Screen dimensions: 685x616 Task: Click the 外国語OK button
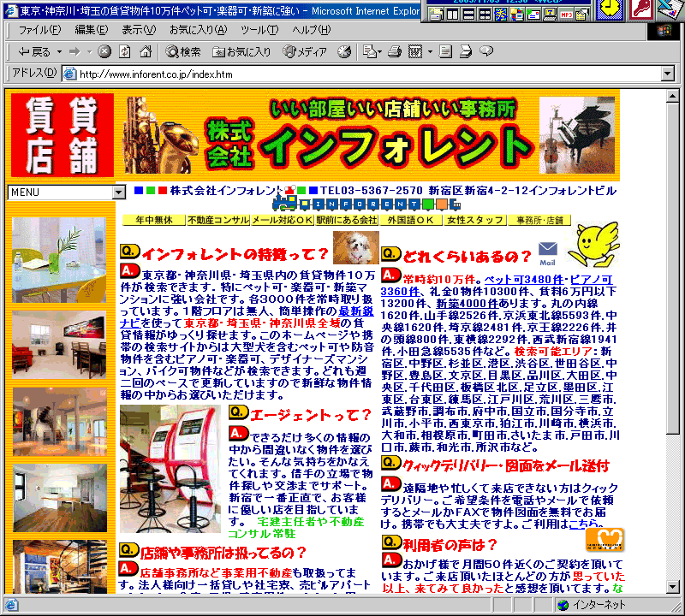(411, 220)
